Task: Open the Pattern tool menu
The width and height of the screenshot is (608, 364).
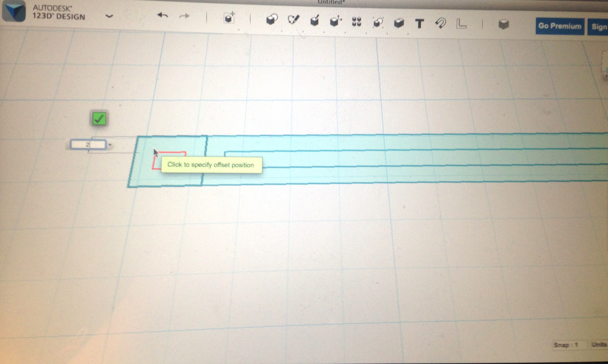Action: (x=357, y=22)
